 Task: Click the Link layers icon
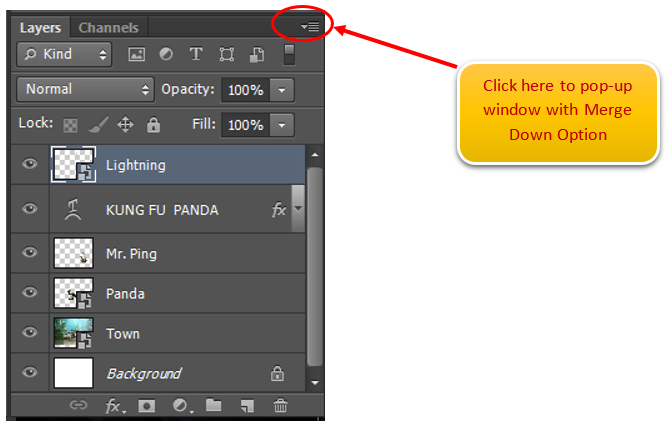click(x=79, y=405)
